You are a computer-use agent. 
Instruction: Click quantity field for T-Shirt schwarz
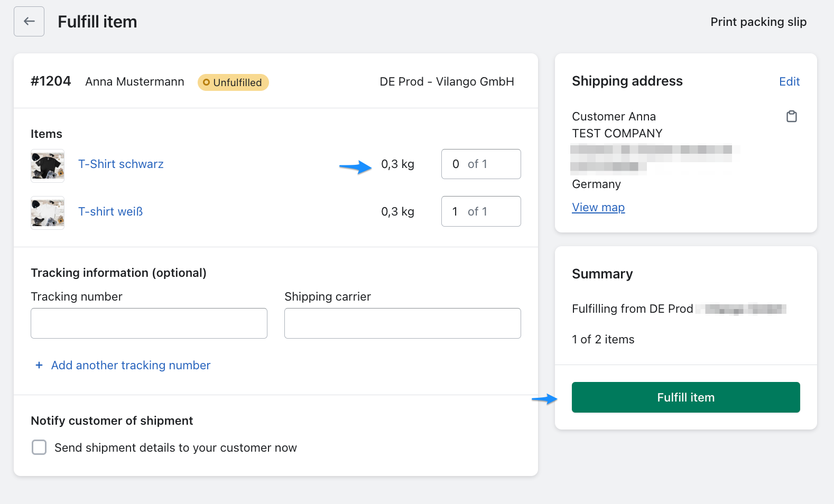(x=480, y=164)
